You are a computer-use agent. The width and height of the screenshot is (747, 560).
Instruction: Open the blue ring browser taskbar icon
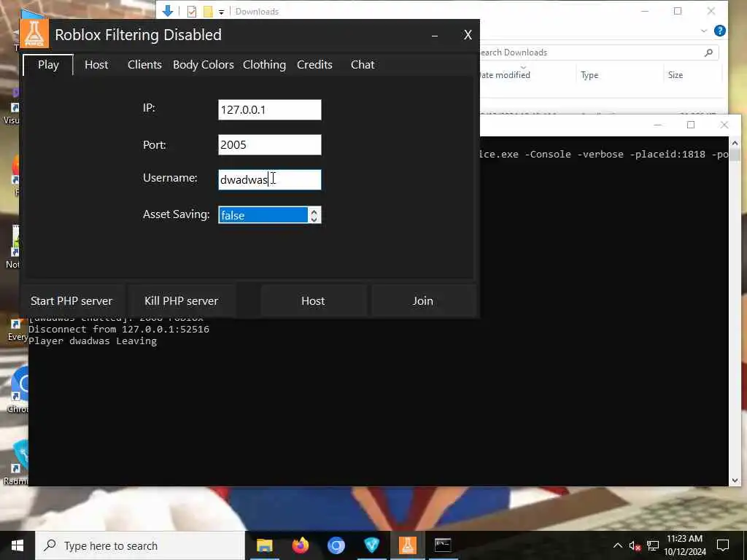point(336,545)
